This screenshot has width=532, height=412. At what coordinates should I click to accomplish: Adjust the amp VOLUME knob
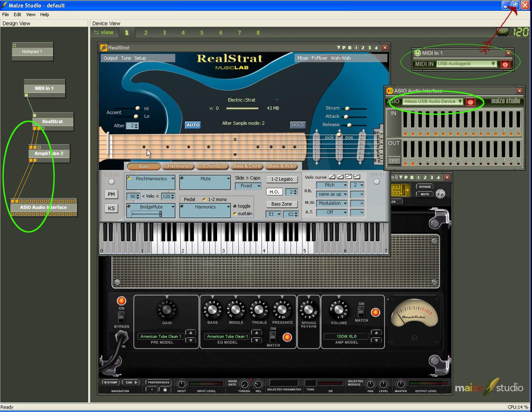point(339,310)
